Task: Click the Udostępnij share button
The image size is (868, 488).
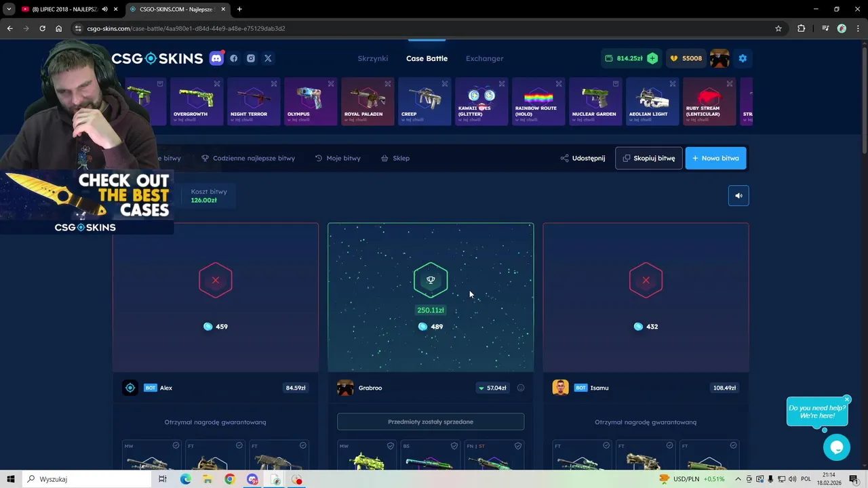Action: coord(583,158)
